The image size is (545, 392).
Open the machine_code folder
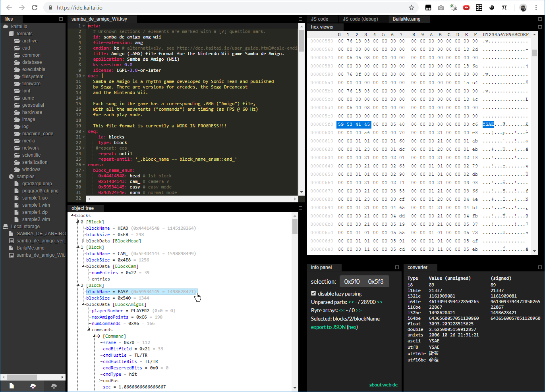pos(38,134)
